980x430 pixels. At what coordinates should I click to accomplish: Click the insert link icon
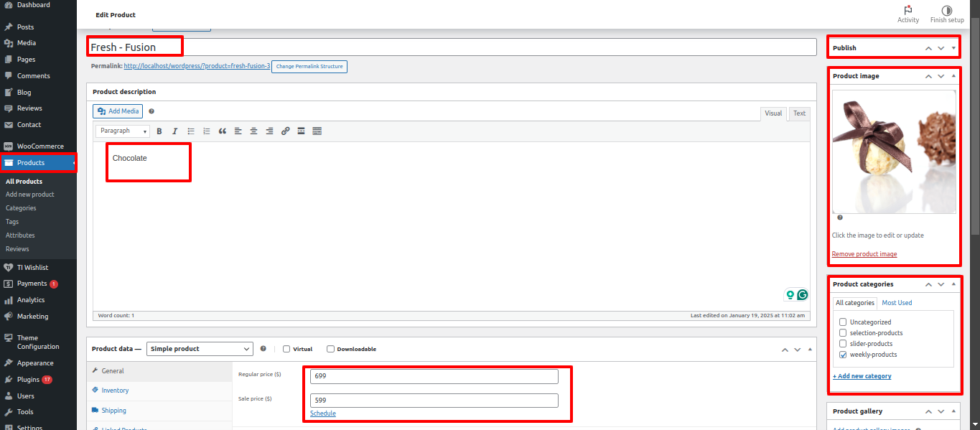click(x=285, y=131)
